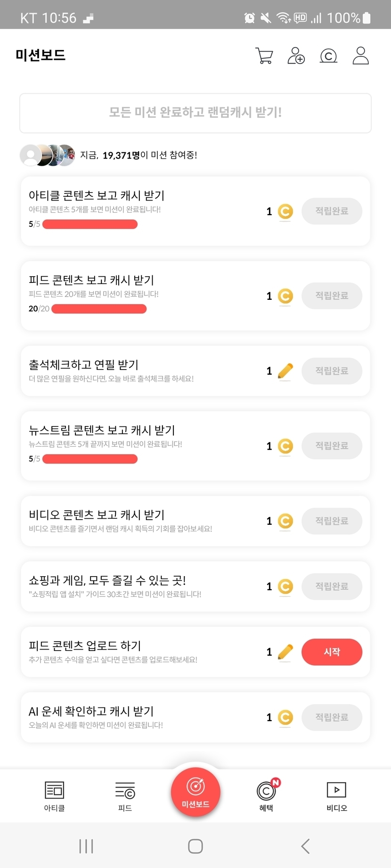Tap 적립완료 button for 출석체크 mission
The height and width of the screenshot is (868, 391).
coord(332,371)
